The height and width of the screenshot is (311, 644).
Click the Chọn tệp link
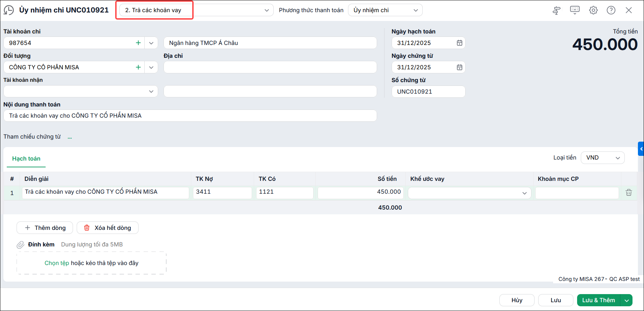tap(57, 263)
